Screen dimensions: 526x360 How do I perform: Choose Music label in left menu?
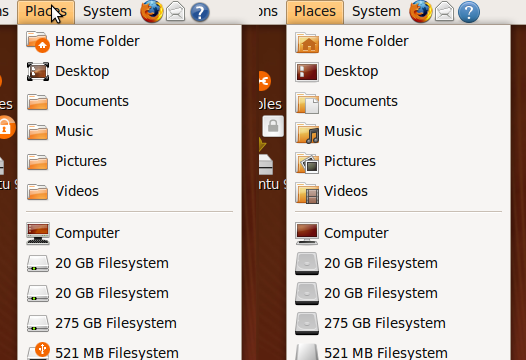pos(74,131)
